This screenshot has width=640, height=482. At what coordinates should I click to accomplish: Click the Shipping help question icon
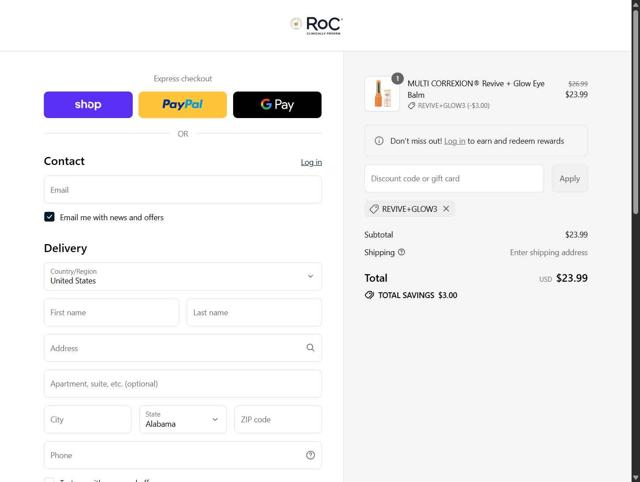[x=402, y=252]
